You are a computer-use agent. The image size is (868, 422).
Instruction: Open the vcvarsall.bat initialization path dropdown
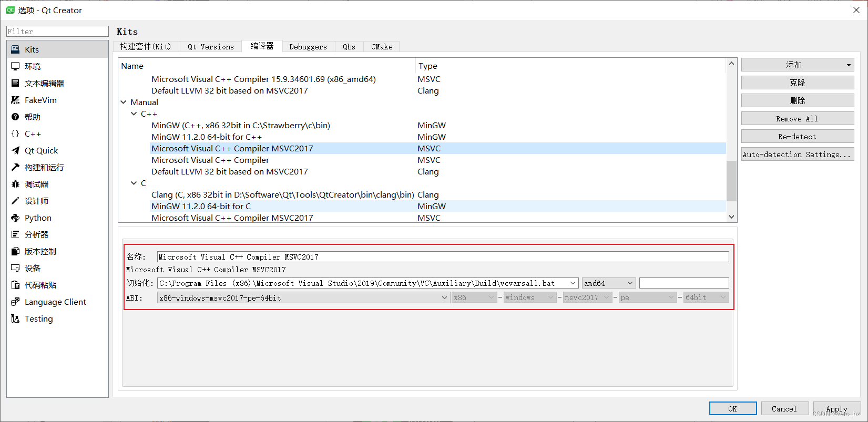[573, 283]
